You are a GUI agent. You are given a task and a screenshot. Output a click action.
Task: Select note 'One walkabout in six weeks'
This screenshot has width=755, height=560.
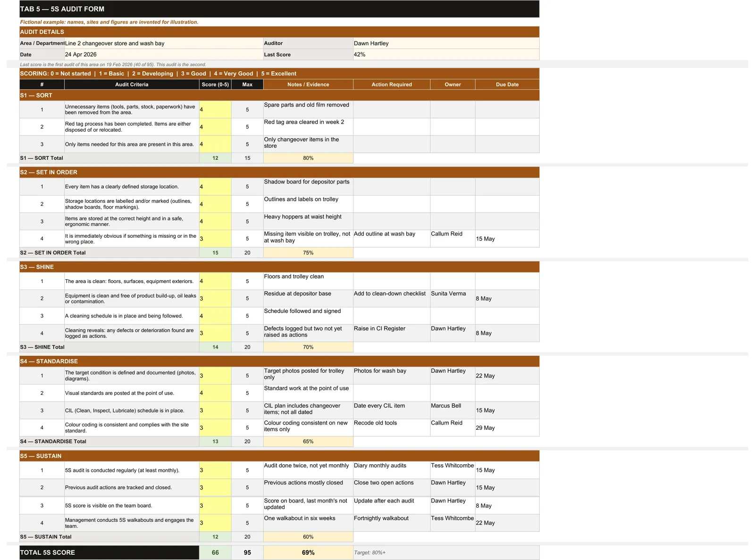pyautogui.click(x=308, y=523)
